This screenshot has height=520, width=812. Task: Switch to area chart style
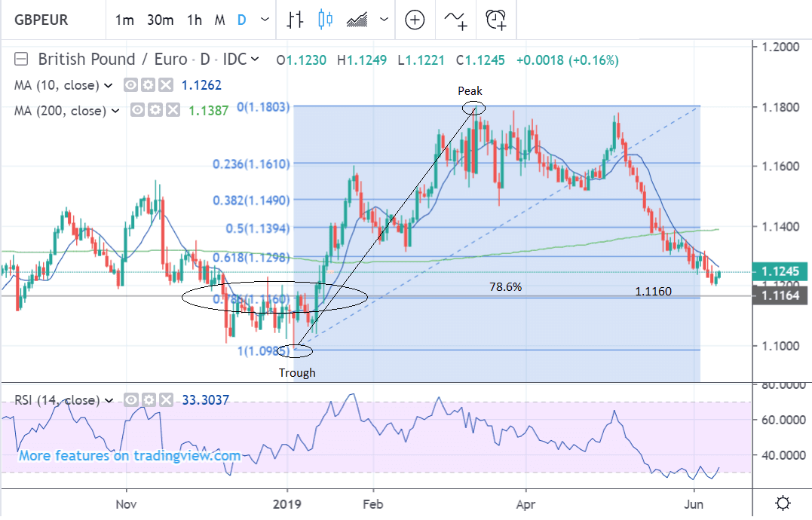357,20
